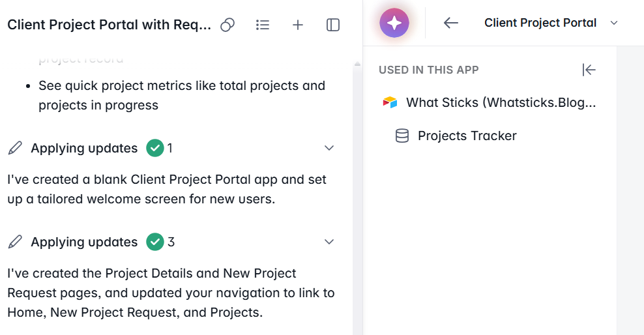Click chat panel vertical scrollbar

[x=357, y=197]
